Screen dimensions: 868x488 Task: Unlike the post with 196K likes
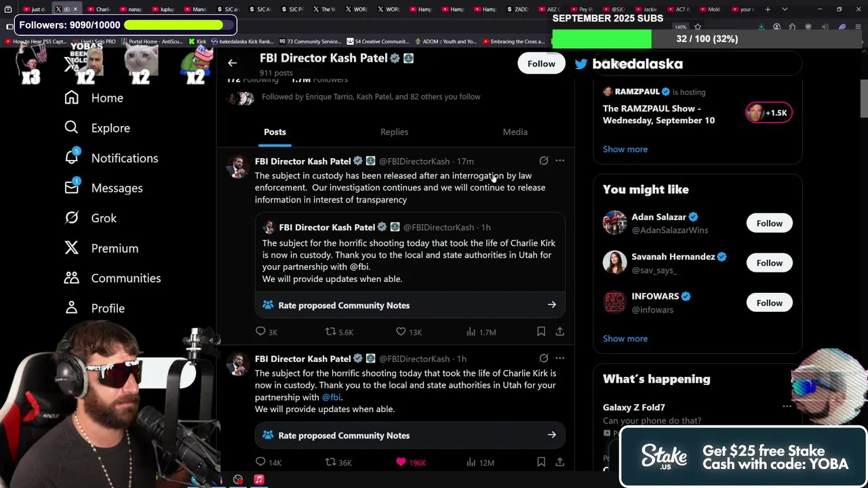click(411, 462)
